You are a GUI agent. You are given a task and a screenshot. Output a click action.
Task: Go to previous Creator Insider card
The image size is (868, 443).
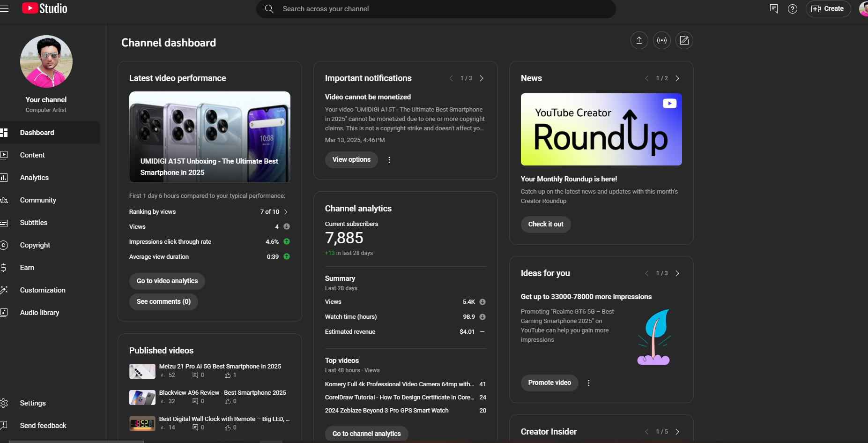[x=647, y=432]
